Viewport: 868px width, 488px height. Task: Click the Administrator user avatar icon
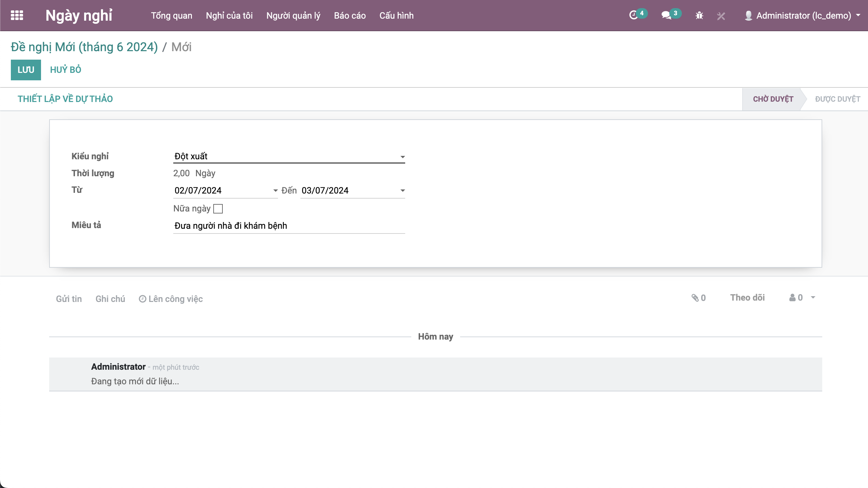coord(748,16)
